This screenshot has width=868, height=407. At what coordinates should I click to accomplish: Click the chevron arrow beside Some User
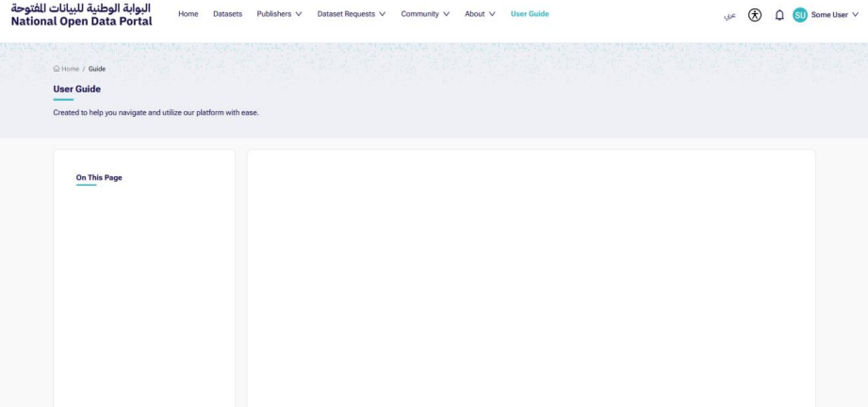[855, 14]
